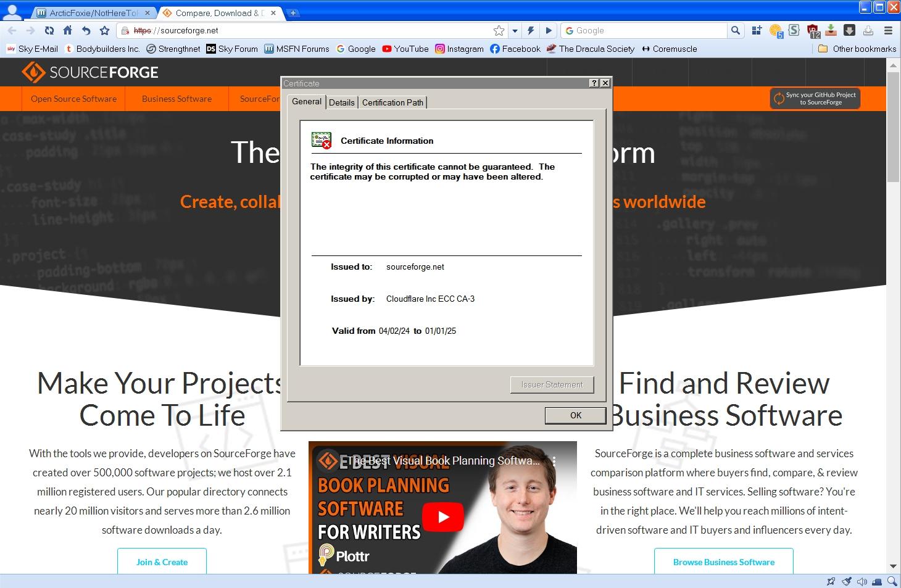Switch to the Certification Path tab

(392, 102)
